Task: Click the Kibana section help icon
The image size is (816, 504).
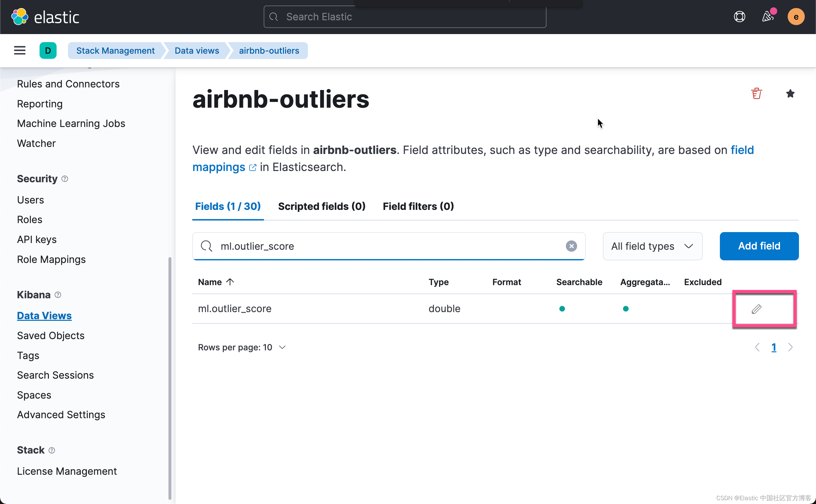Action: (58, 295)
